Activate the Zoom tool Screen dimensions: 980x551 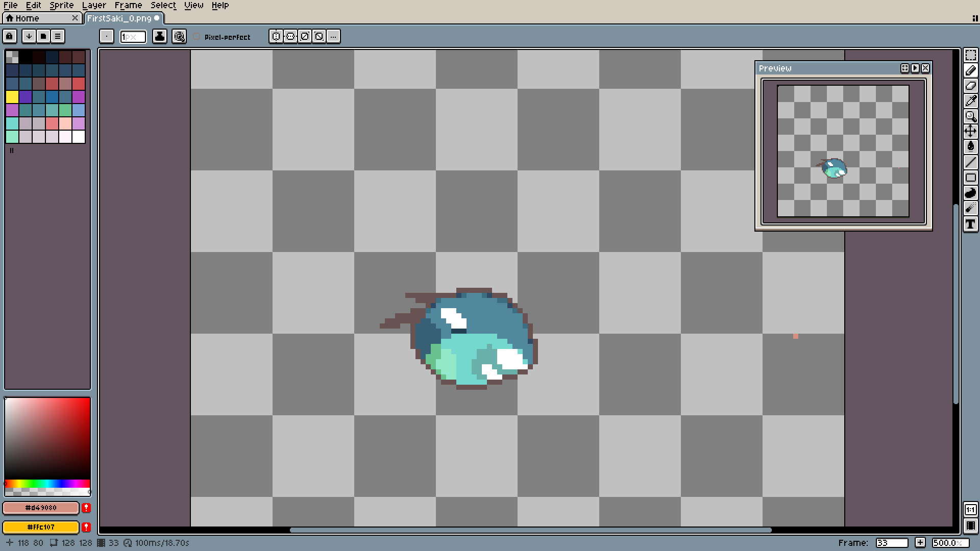pos(970,116)
